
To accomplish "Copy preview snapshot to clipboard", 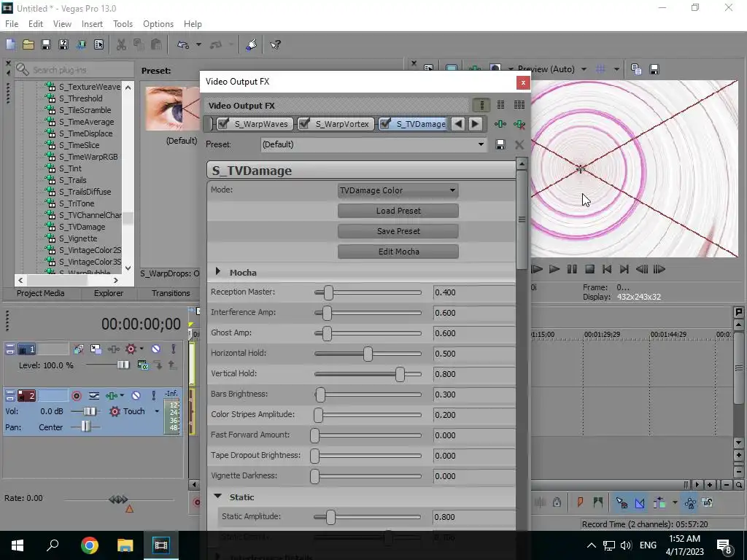I will coord(636,69).
